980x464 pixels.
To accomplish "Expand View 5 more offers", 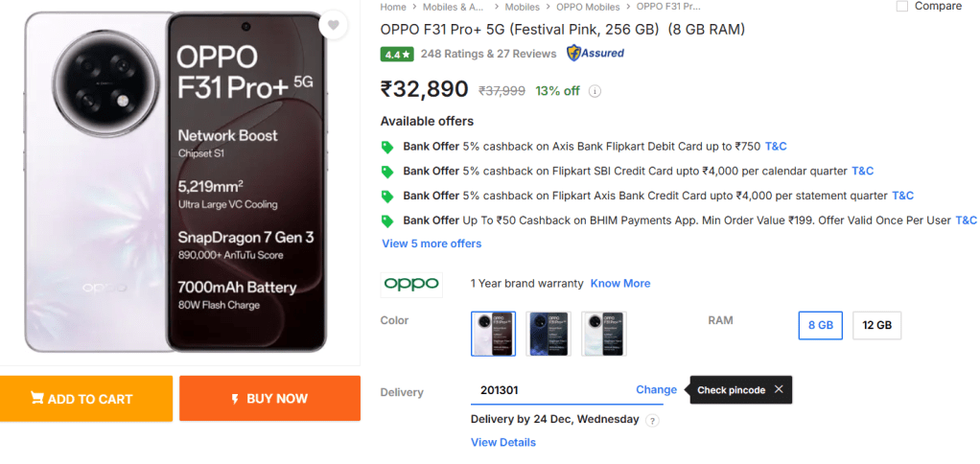I will [432, 244].
